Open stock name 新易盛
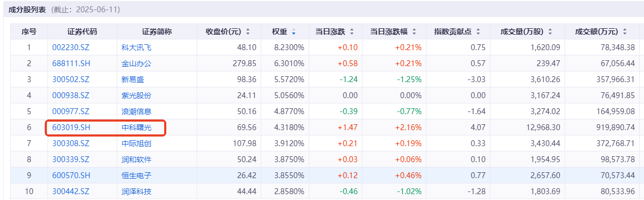The height and width of the screenshot is (200, 644). point(133,79)
